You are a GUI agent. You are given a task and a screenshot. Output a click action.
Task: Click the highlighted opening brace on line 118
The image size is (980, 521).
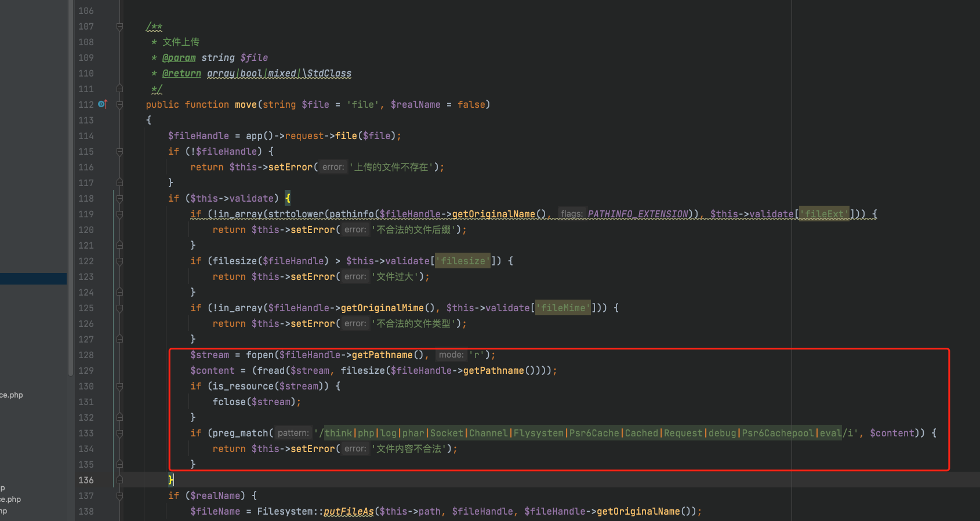(x=288, y=199)
